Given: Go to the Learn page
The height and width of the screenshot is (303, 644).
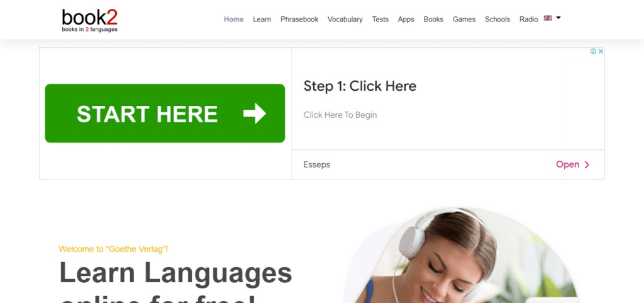Looking at the screenshot, I should click(x=262, y=20).
